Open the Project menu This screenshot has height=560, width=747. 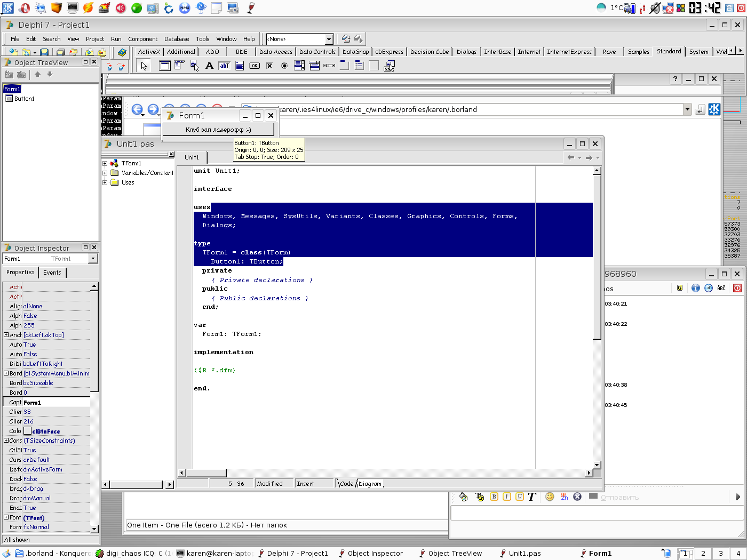[95, 39]
